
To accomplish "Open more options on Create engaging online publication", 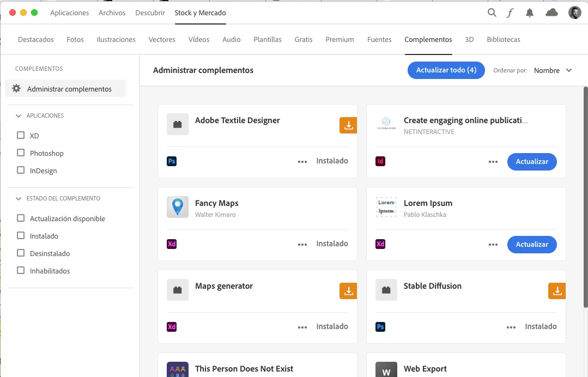I will coord(493,162).
